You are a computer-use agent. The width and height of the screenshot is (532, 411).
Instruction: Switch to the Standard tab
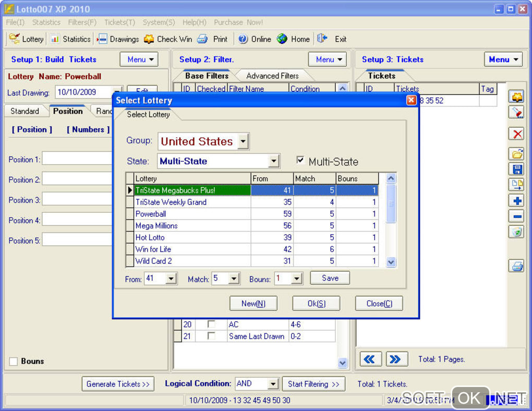pyautogui.click(x=25, y=111)
